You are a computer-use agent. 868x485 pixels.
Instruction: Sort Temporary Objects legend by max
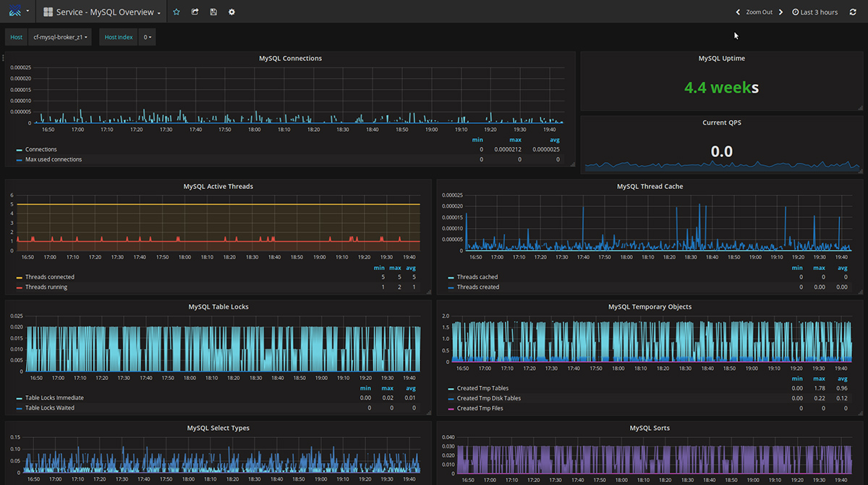(x=819, y=379)
